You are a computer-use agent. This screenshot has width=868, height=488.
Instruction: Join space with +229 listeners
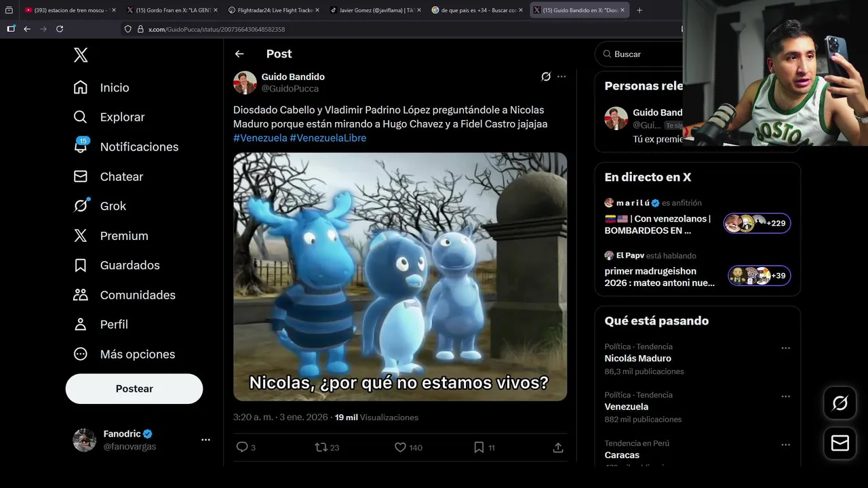pyautogui.click(x=757, y=223)
